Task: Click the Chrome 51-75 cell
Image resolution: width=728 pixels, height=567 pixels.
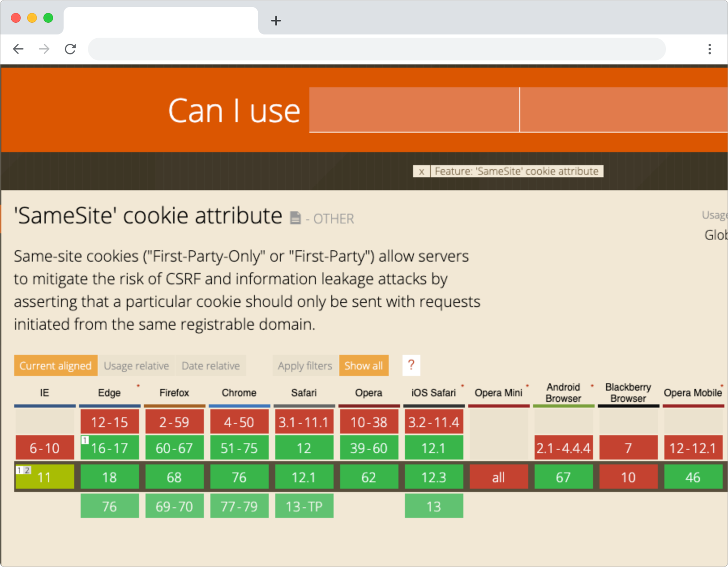Action: pos(239,448)
